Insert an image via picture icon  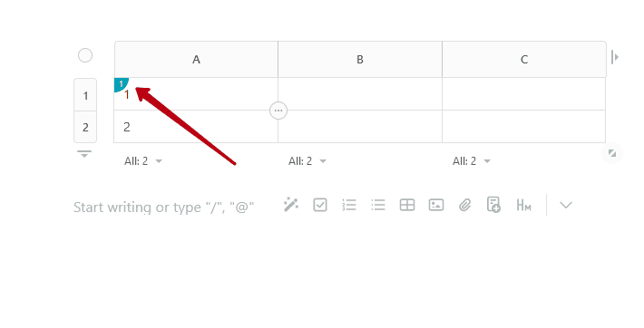(435, 205)
